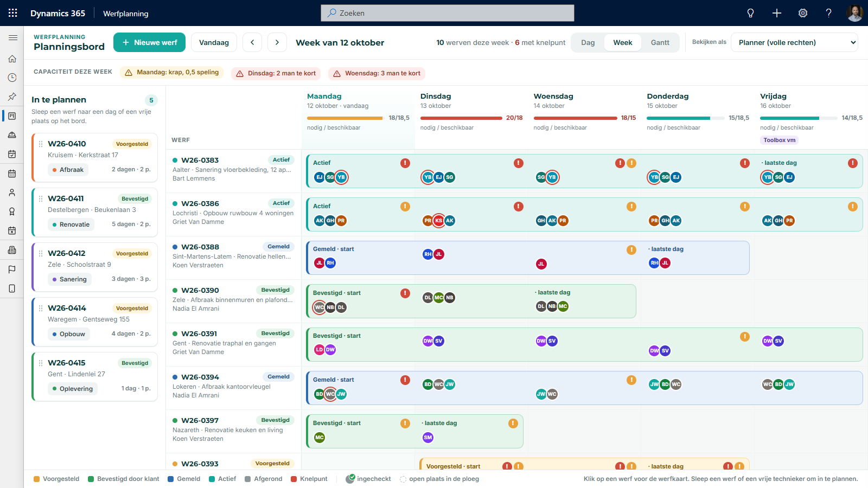The image size is (868, 488).
Task: Switch to the Dag view
Action: [x=588, y=42]
